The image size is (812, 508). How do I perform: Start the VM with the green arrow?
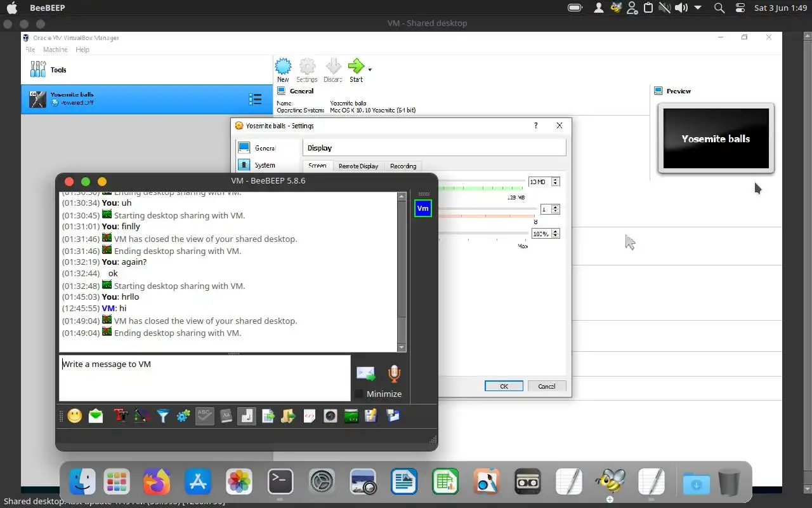pos(357,70)
